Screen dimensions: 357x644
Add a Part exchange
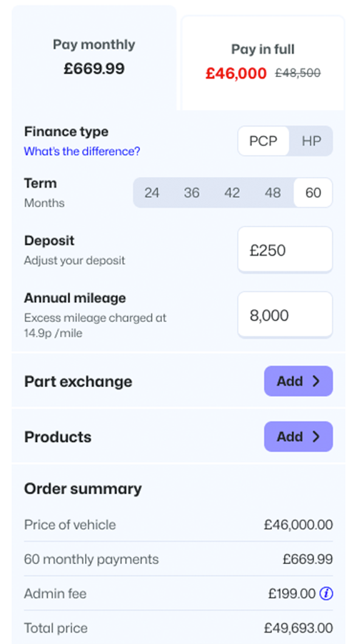tap(298, 381)
